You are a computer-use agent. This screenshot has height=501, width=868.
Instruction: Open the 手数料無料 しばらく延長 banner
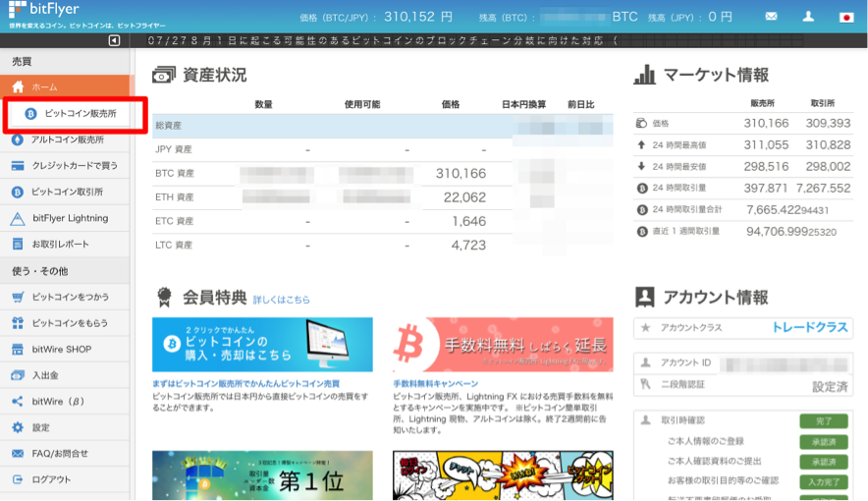[x=503, y=345]
